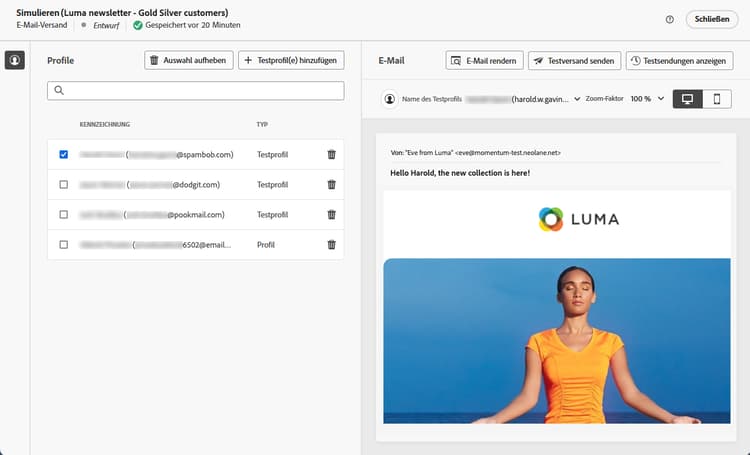Click the KENNZEICHNUNG column header
Image resolution: width=750 pixels, height=455 pixels.
[105, 124]
